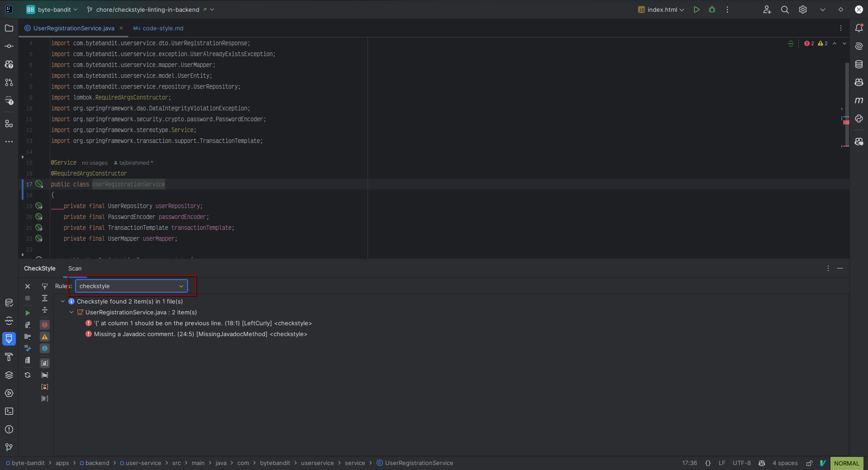Screen dimensions: 868x470
Task: Open editor tabs more options menu
Action: [x=841, y=28]
